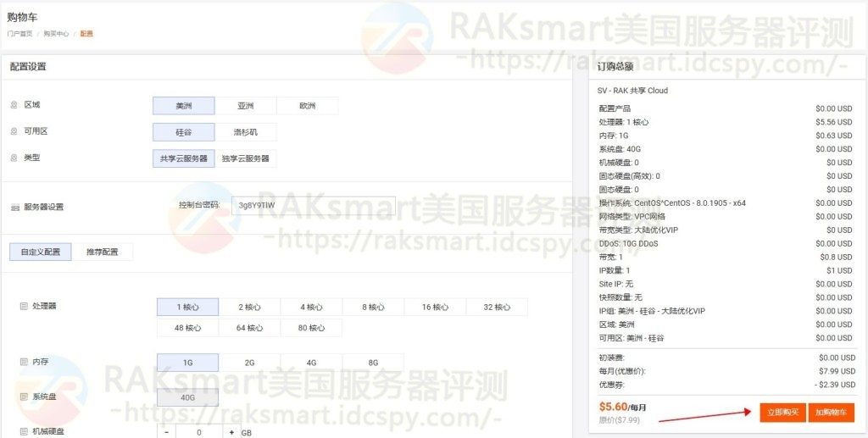Click the 初装费 setup fee row

pyautogui.click(x=726, y=358)
